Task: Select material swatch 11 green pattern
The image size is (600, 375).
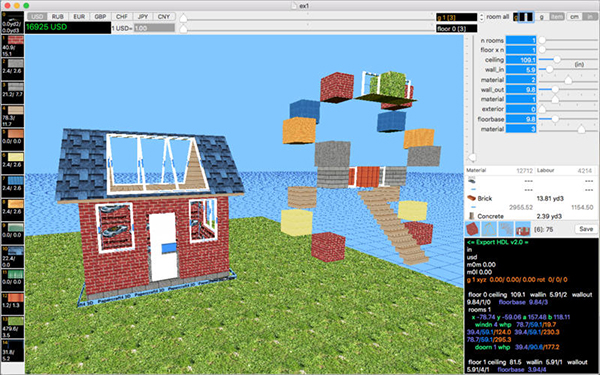Action: [13, 280]
